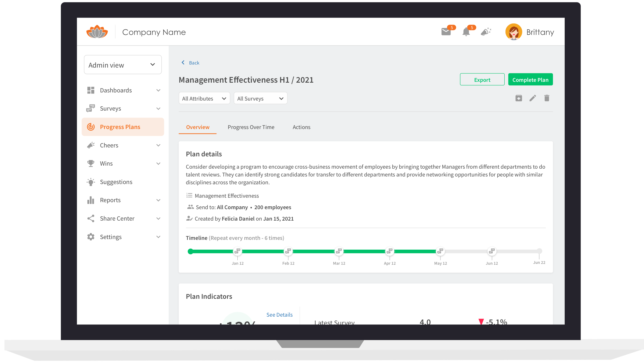Viewport: 644px width, 363px height.
Task: Open the Admin view dropdown
Action: (123, 65)
